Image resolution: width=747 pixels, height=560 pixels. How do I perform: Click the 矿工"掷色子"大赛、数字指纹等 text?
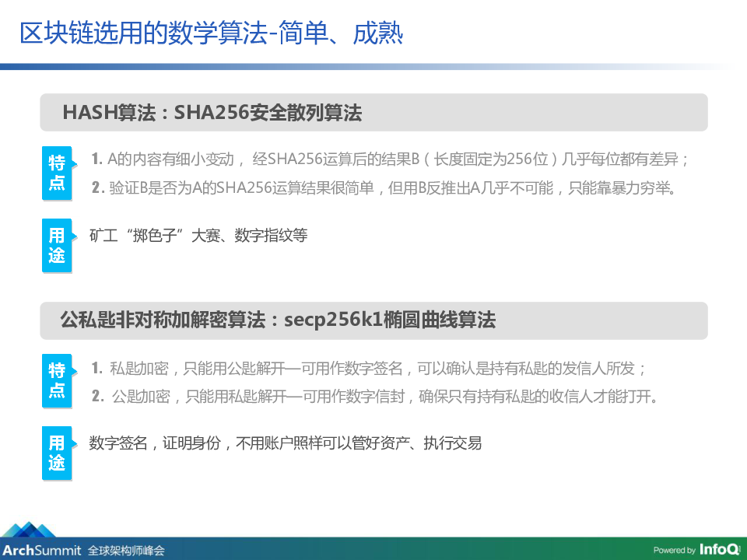point(198,235)
